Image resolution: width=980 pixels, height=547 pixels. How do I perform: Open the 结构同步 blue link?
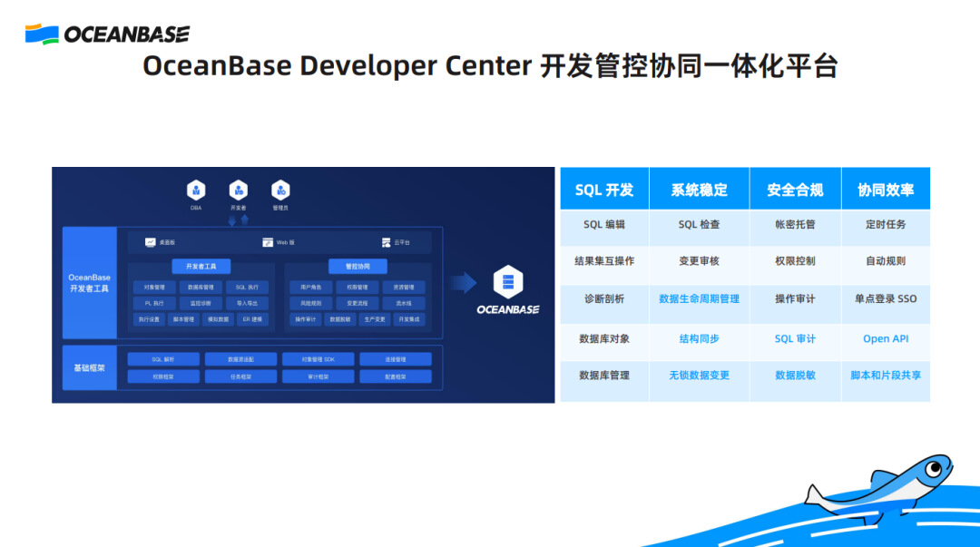tap(700, 339)
